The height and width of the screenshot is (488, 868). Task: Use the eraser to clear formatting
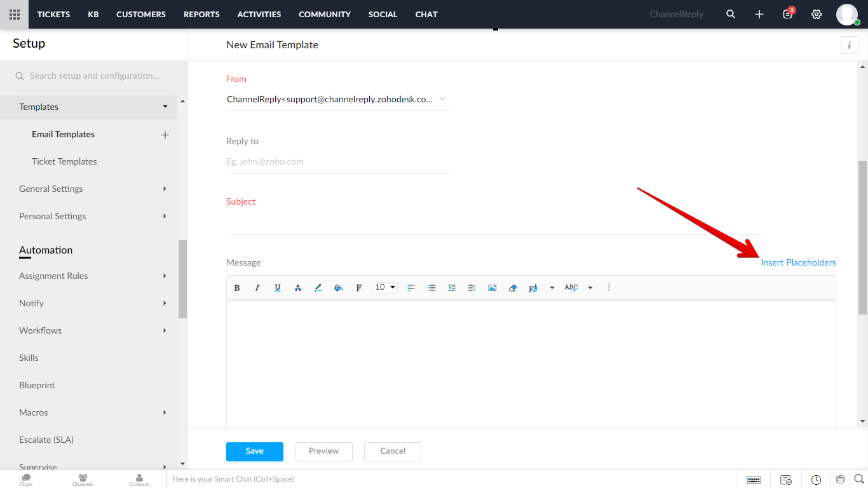[512, 288]
